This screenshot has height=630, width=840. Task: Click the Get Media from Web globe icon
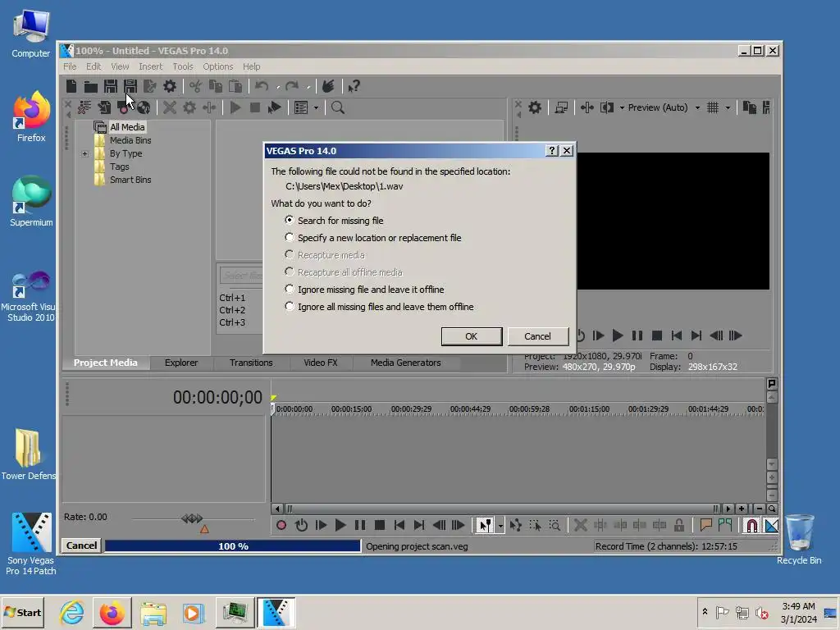[x=144, y=107]
